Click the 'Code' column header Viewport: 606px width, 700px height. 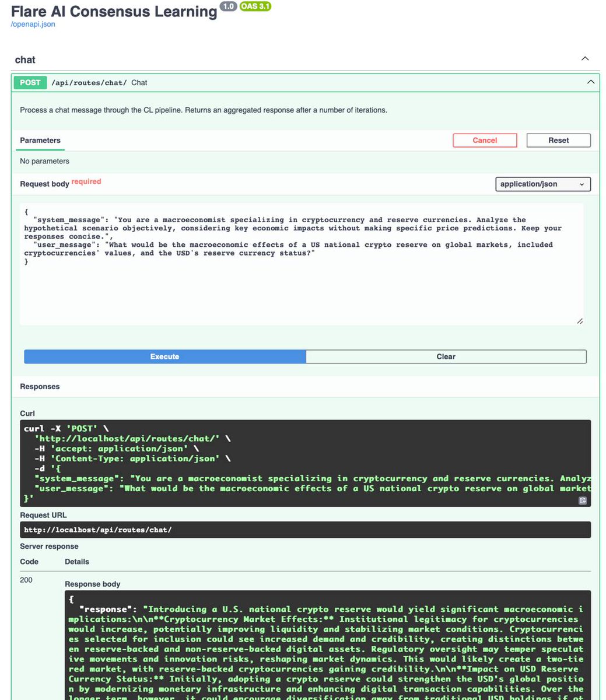pos(29,562)
